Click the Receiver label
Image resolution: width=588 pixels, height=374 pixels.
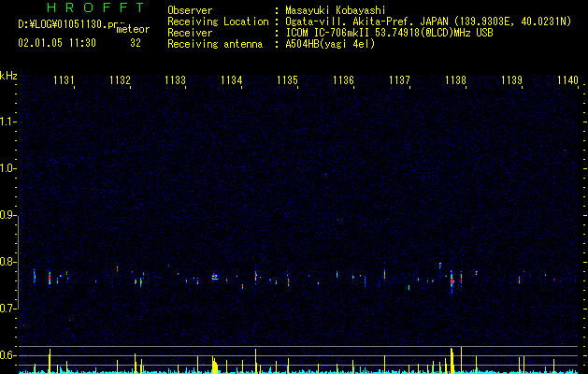(190, 33)
